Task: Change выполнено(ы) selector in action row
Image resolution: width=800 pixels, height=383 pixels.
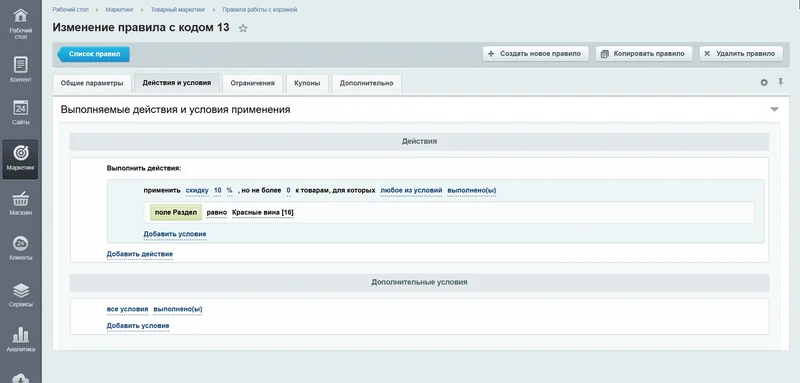Action: (471, 191)
